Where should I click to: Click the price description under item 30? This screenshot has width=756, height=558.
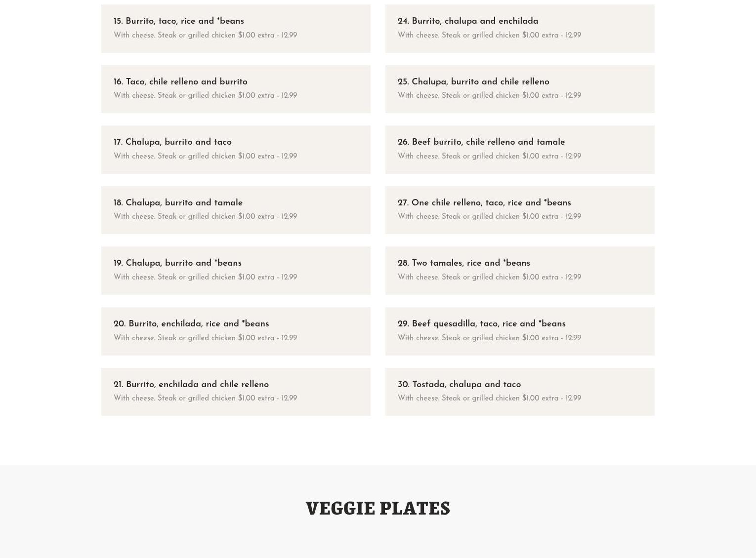(489, 398)
